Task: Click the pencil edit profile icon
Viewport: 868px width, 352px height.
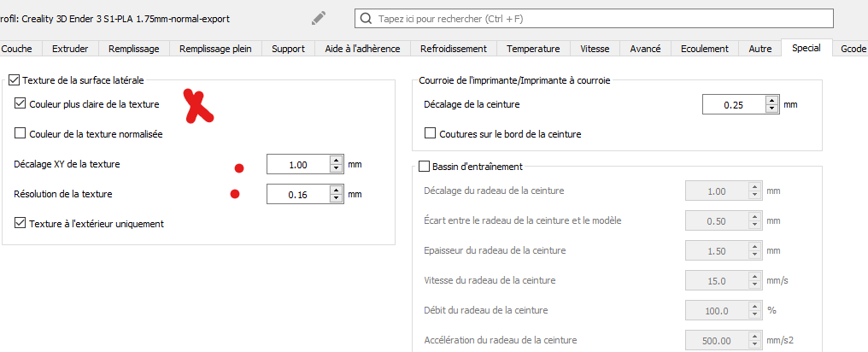Action: [319, 18]
